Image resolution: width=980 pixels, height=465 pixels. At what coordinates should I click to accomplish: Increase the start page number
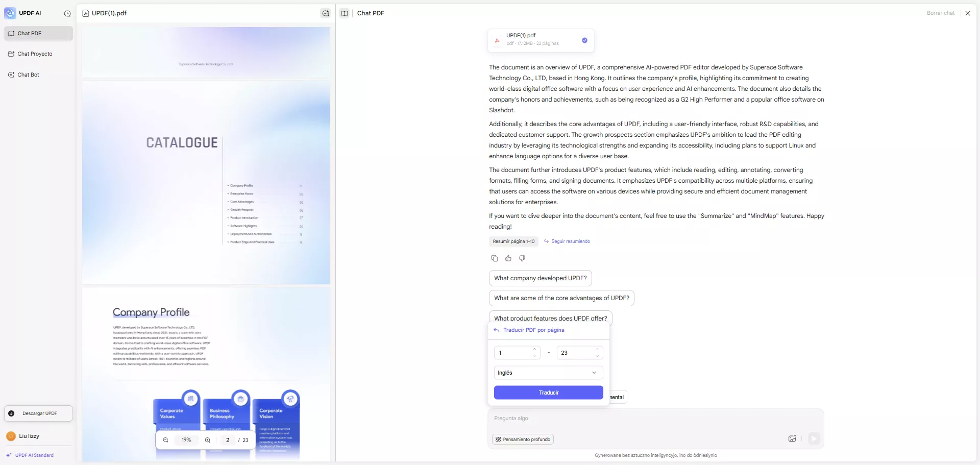click(x=534, y=349)
